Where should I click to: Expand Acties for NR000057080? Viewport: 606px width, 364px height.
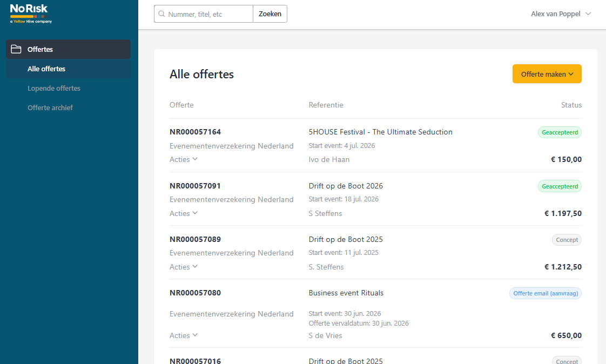pos(184,335)
